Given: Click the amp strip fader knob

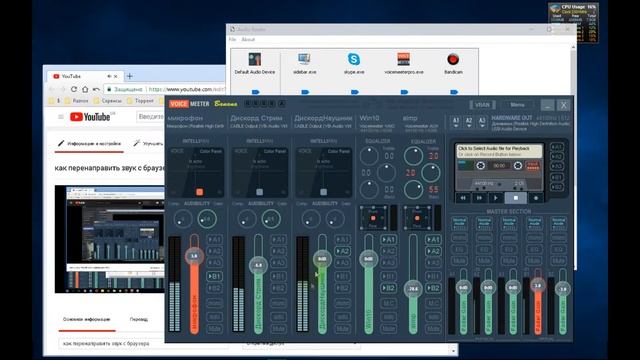Looking at the screenshot, I should click(413, 289).
